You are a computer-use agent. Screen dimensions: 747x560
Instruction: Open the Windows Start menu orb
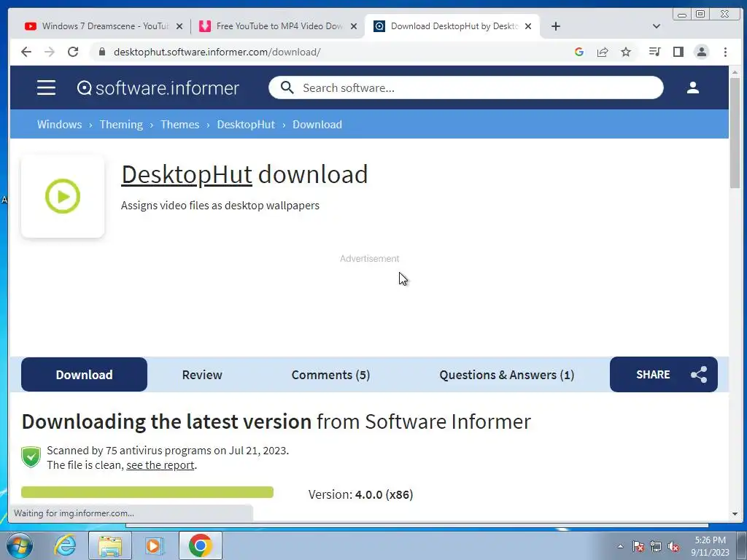point(20,545)
